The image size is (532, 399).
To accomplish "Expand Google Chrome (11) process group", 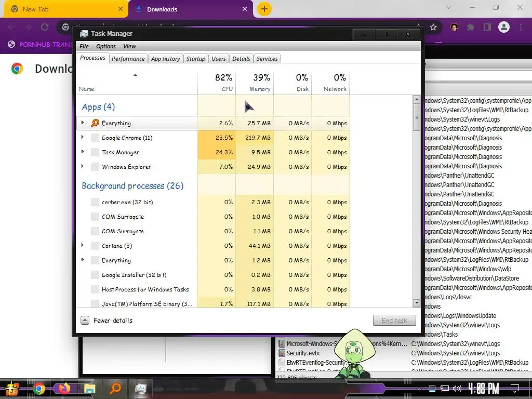I will 83,137.
